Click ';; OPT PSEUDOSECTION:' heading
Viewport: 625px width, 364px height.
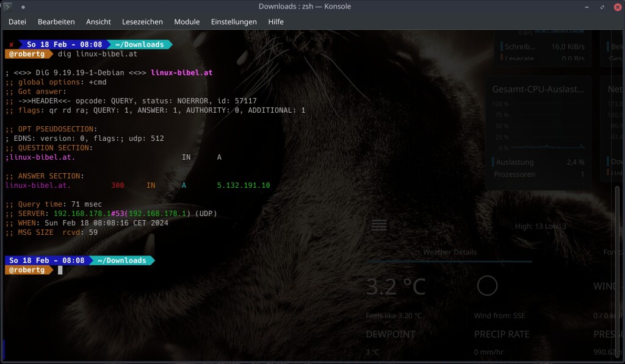point(51,129)
